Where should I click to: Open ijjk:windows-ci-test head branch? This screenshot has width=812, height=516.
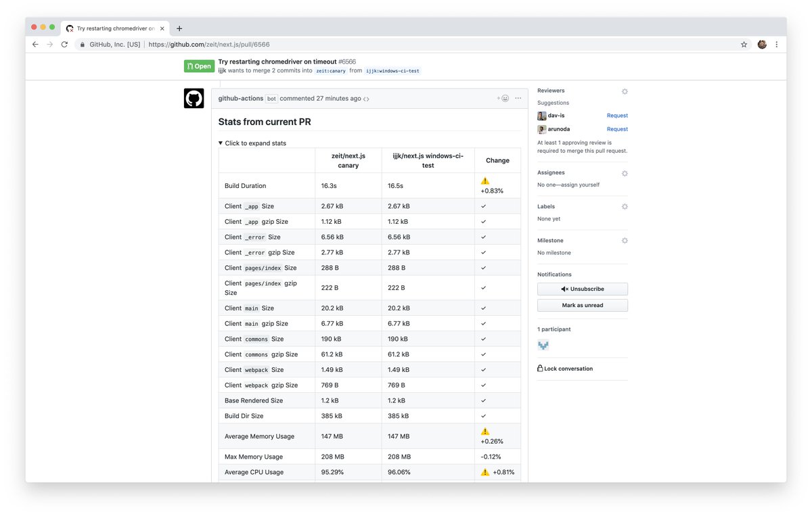pyautogui.click(x=392, y=70)
